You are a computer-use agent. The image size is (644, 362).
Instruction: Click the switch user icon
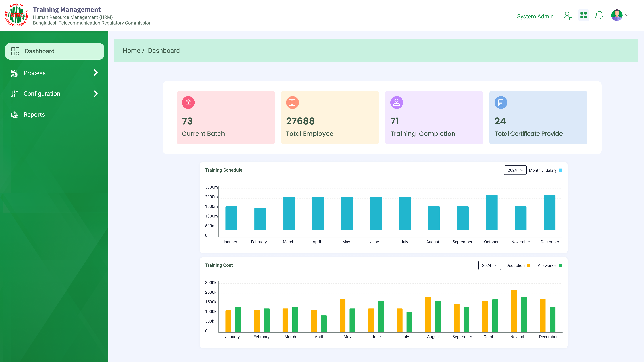pos(568,16)
